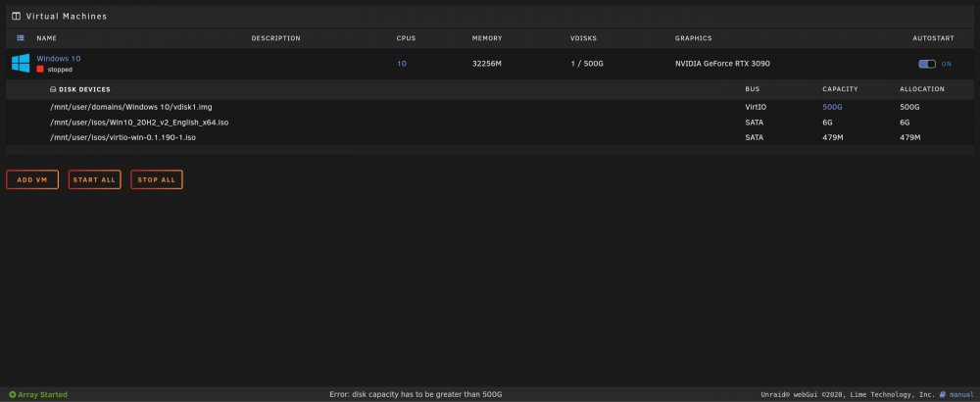This screenshot has height=402, width=980.
Task: Click the ALLOCATION column header
Action: (922, 89)
